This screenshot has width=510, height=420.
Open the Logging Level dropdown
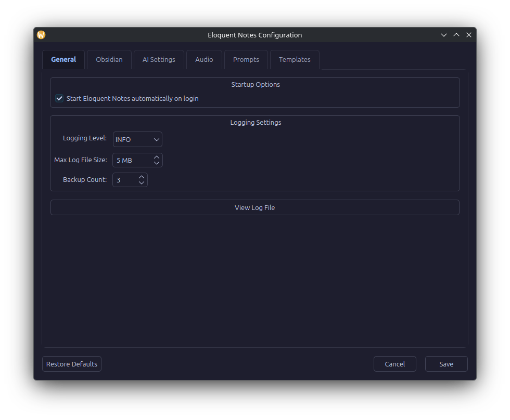click(137, 139)
